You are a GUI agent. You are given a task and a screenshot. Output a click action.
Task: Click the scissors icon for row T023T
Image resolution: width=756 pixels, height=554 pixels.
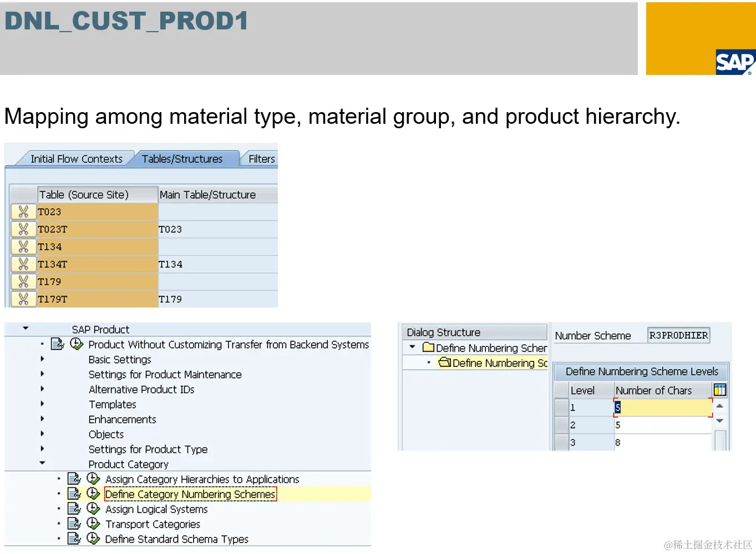[x=23, y=229]
